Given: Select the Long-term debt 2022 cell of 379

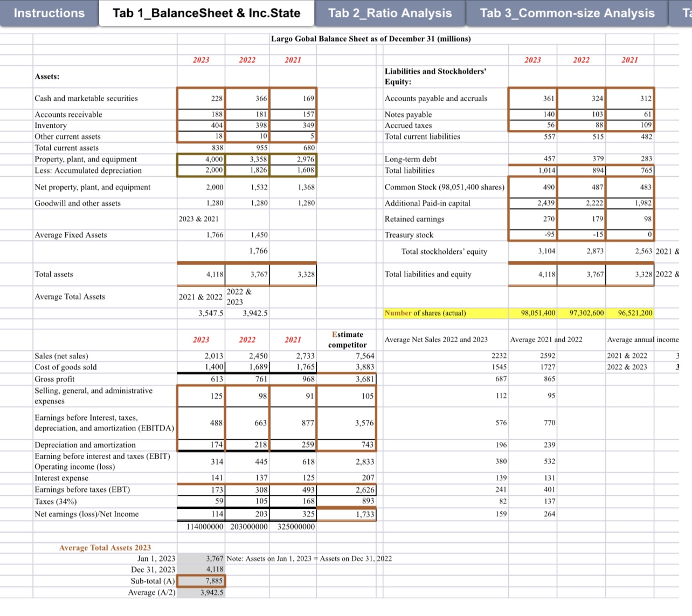Looking at the screenshot, I should (580, 159).
